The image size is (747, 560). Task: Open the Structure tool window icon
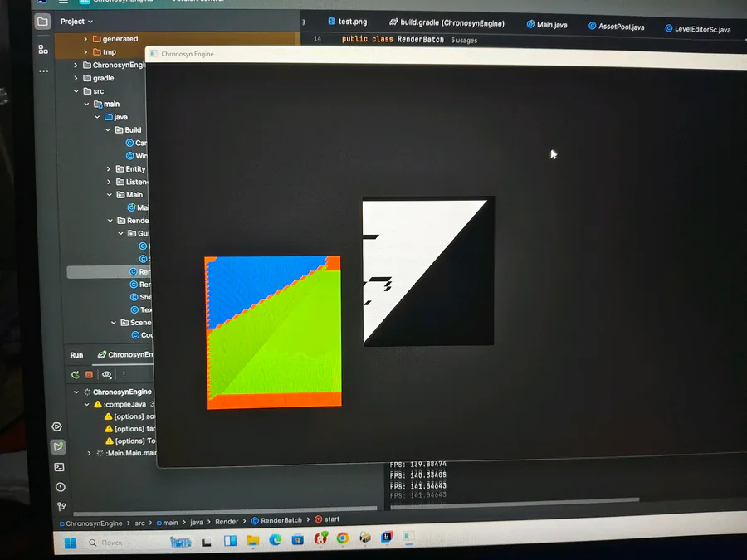coord(43,49)
